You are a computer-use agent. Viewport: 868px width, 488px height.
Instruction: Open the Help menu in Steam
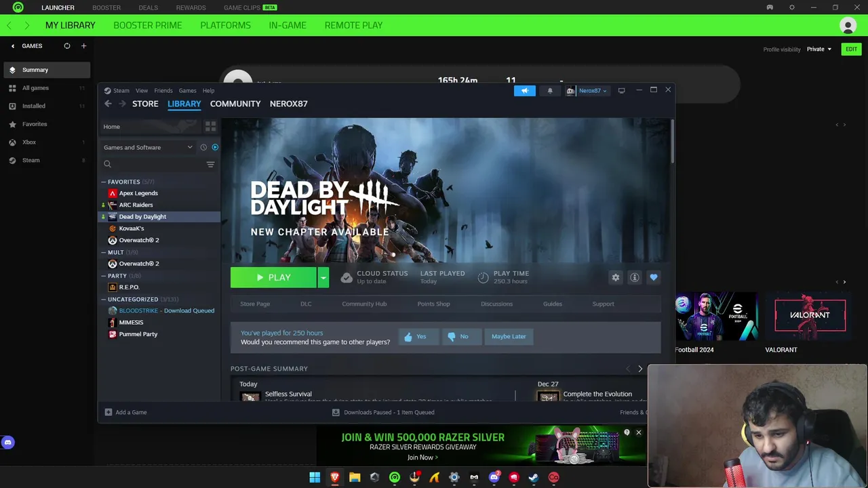(x=208, y=90)
